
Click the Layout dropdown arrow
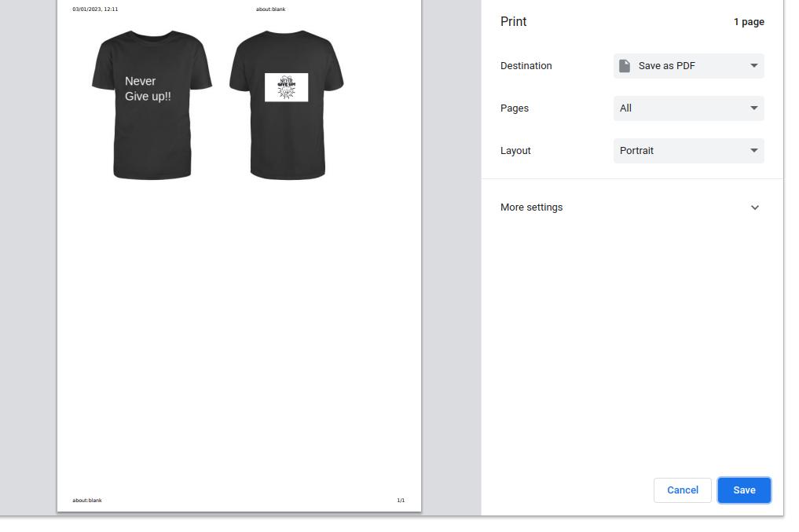coord(753,151)
